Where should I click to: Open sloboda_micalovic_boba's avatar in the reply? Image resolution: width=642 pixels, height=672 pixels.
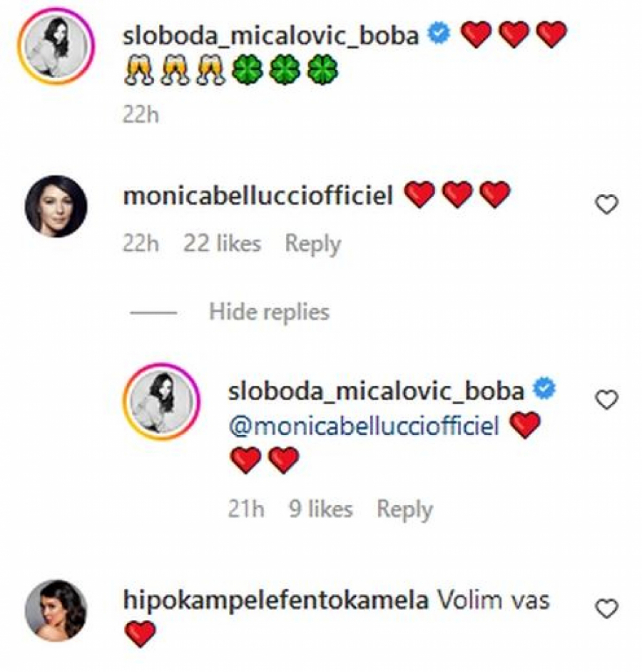pos(161,401)
